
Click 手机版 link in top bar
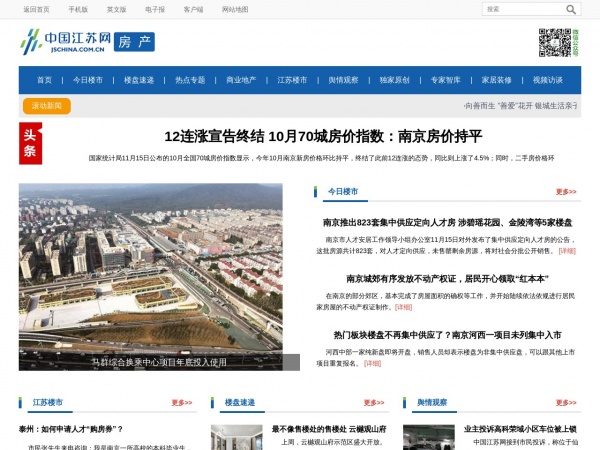(x=78, y=9)
